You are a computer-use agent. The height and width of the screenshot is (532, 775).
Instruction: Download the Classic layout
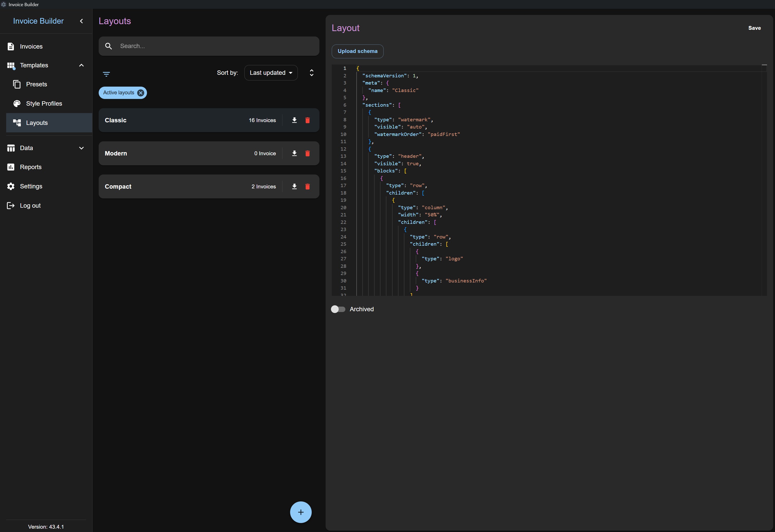[294, 120]
